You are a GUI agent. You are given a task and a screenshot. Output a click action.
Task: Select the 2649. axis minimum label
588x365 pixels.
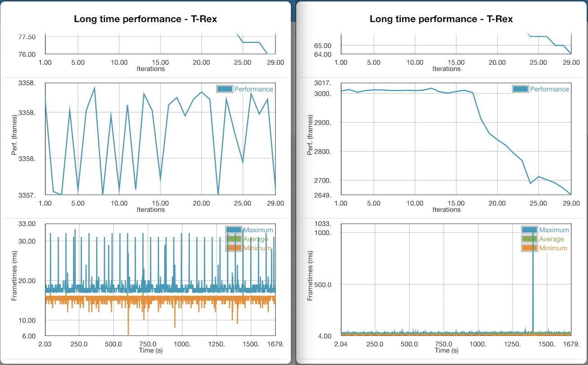323,196
